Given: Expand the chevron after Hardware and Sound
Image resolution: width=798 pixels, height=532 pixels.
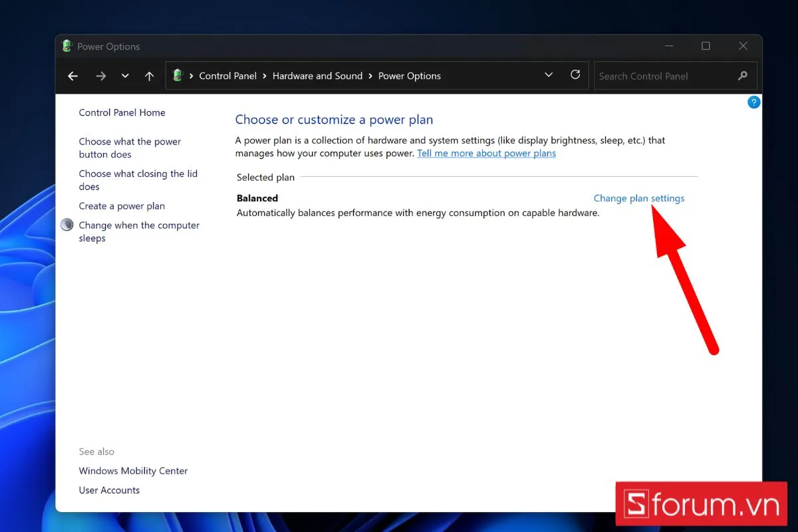Looking at the screenshot, I should tap(370, 76).
